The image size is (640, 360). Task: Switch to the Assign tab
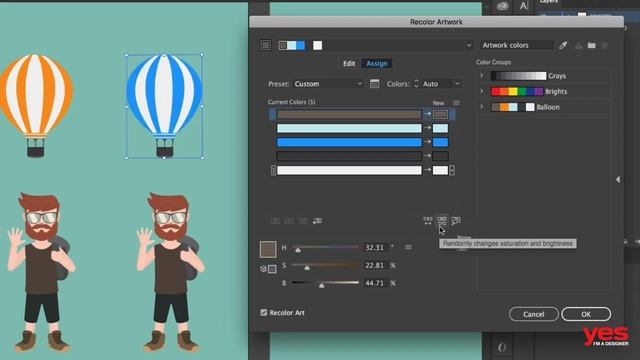[377, 63]
